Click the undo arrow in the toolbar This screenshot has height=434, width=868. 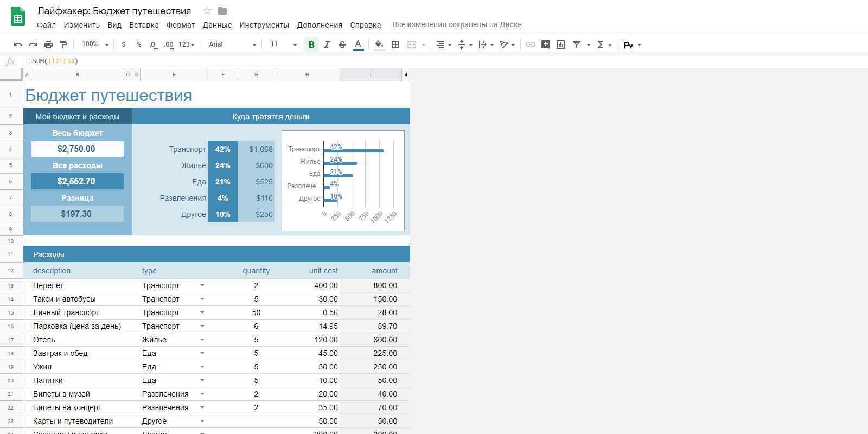17,44
